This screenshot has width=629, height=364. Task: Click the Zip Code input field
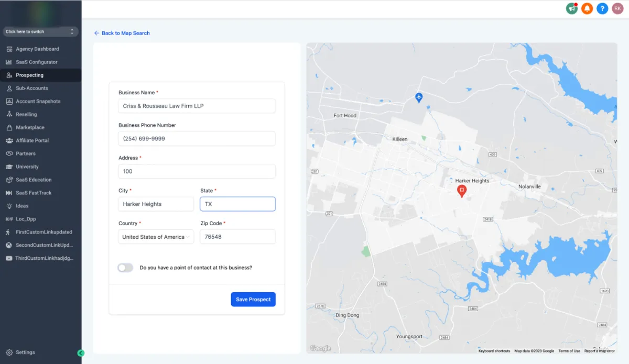pos(238,237)
